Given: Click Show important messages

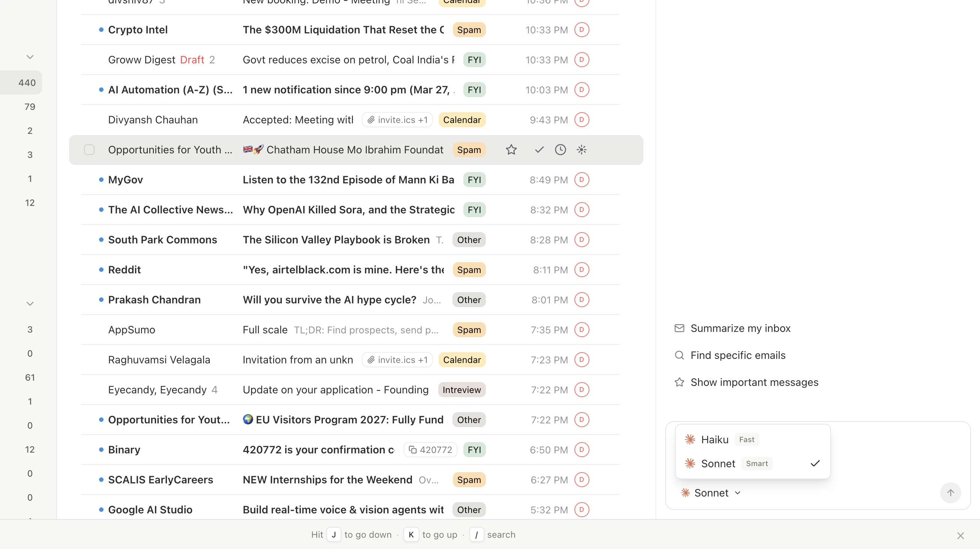Looking at the screenshot, I should [755, 382].
